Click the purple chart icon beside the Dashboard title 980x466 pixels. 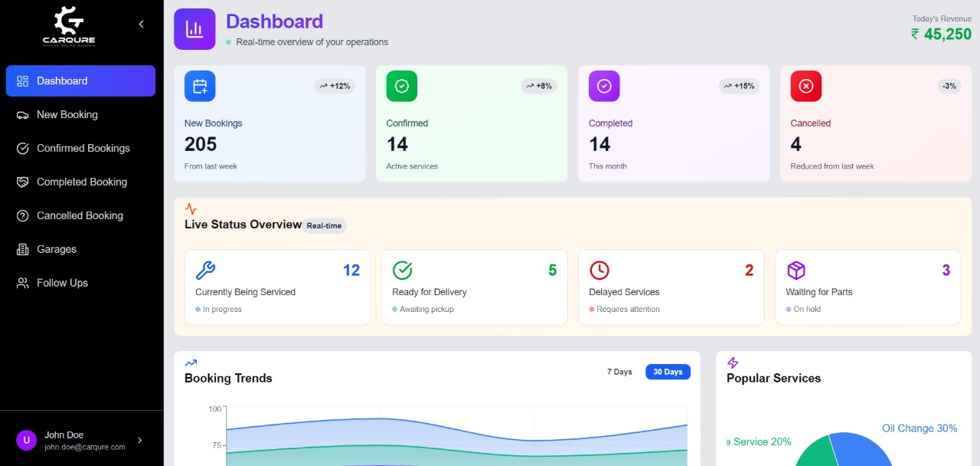[x=194, y=28]
